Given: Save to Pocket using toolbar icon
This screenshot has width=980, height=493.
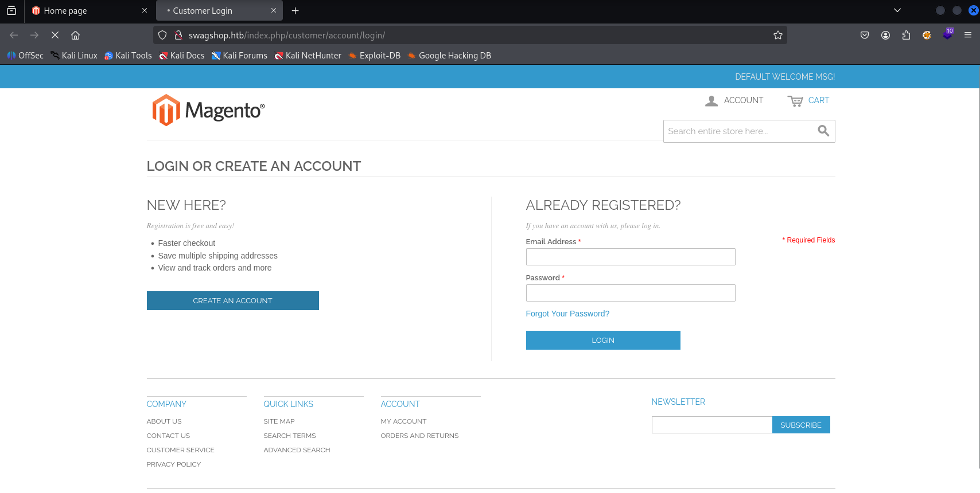Looking at the screenshot, I should click(x=865, y=36).
